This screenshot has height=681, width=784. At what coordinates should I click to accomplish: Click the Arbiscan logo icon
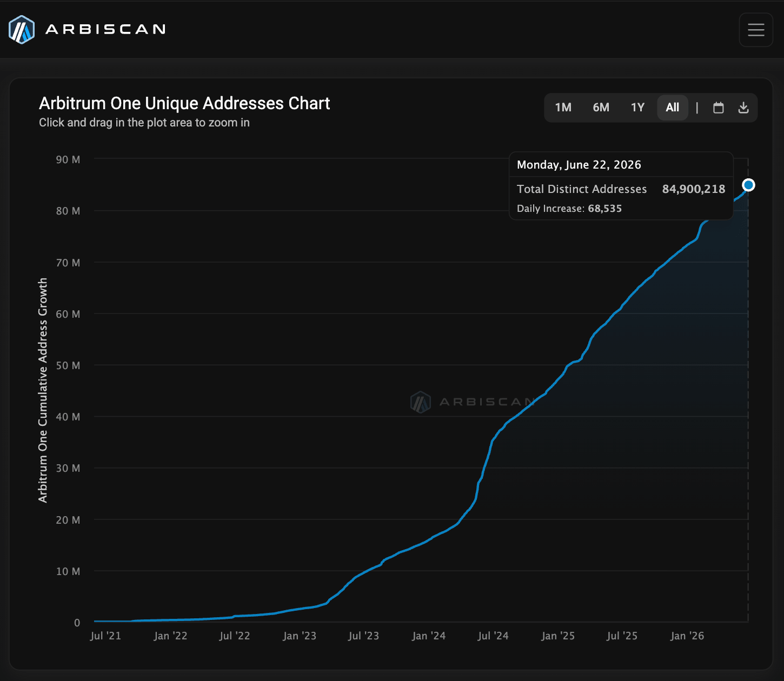[22, 30]
